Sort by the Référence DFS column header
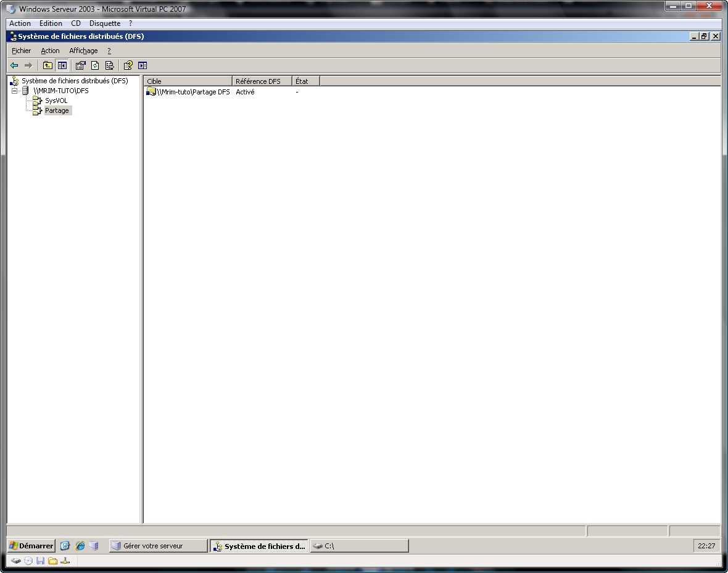Screen dimensions: 728x573 [262, 81]
